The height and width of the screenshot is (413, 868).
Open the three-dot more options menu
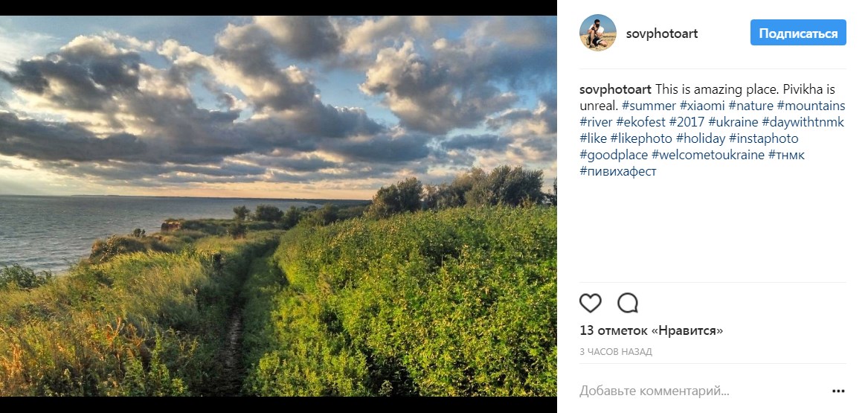pos(838,391)
